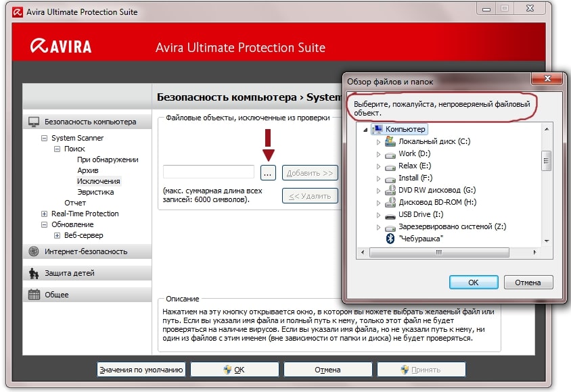
Task: Select Веб-сервер in the settings tree
Action: click(x=84, y=236)
